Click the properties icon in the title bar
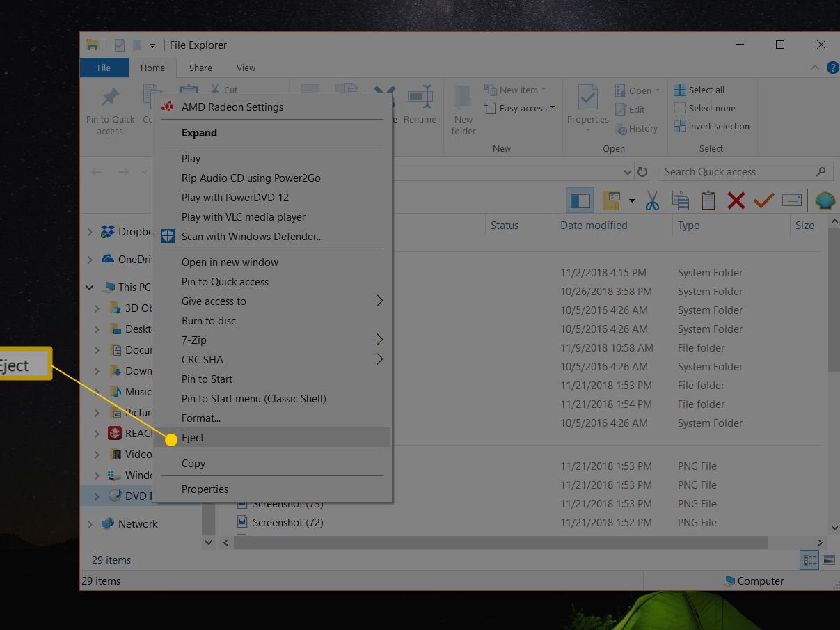This screenshot has height=630, width=840. (x=120, y=45)
